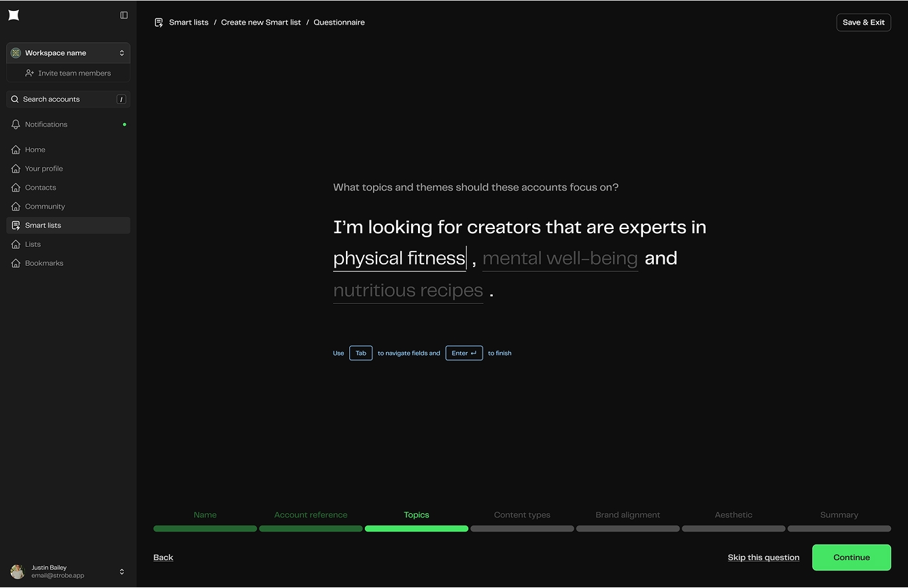908x588 pixels.
Task: Click Justin Bailey's avatar
Action: (18, 572)
